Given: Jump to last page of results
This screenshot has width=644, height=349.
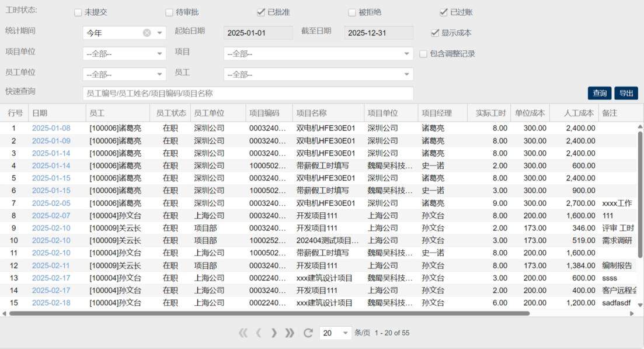Looking at the screenshot, I should [x=289, y=333].
